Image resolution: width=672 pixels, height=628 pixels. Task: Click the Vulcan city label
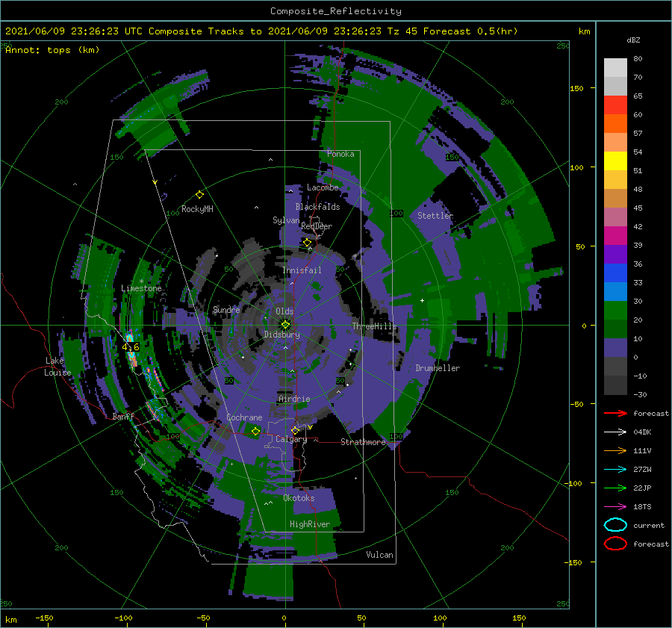380,555
